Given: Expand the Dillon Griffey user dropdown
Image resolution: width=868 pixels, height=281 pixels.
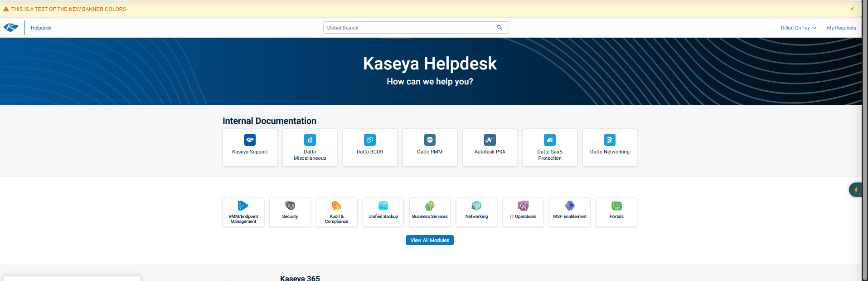Looking at the screenshot, I should pyautogui.click(x=798, y=28).
